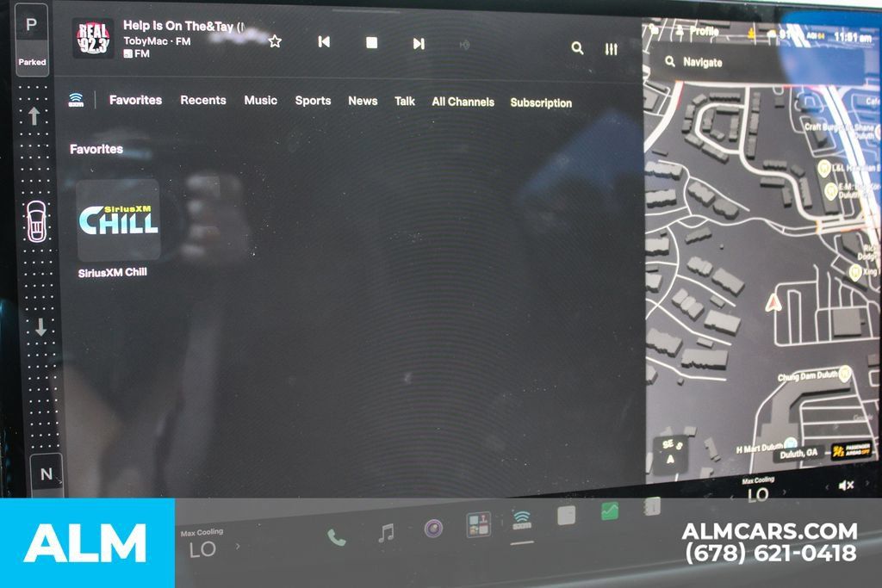Select the Chung Dam Duluth map pin
This screenshot has width=882, height=588.
[x=844, y=374]
